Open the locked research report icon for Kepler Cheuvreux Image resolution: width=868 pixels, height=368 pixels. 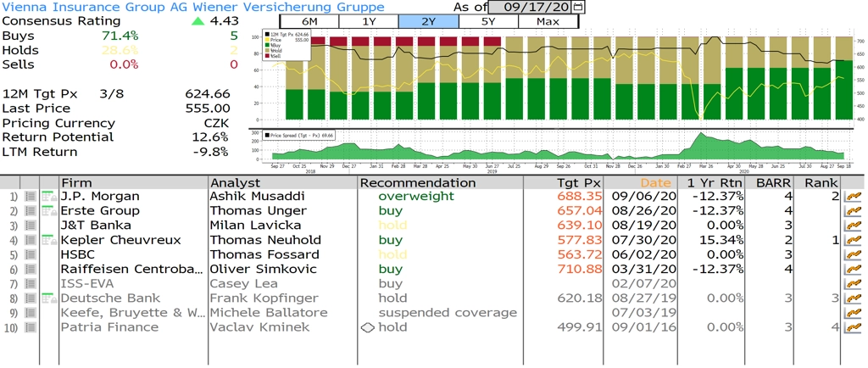pyautogui.click(x=50, y=240)
